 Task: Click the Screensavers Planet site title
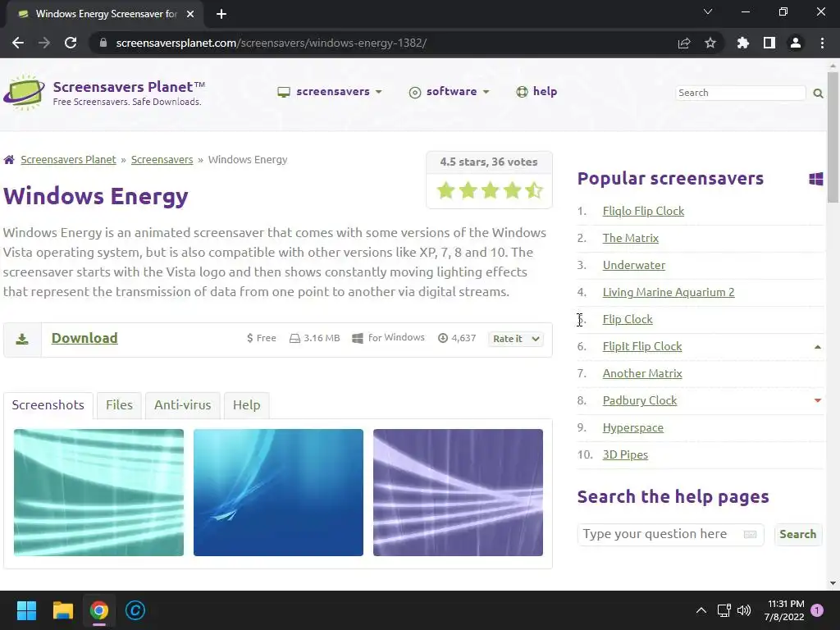point(129,87)
